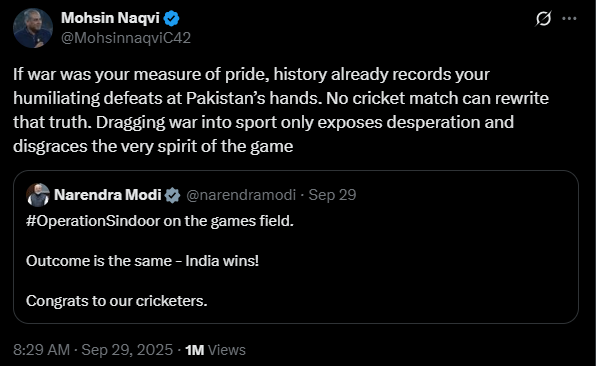
Task: Click the 8:29 AM timestamp
Action: click(x=41, y=350)
